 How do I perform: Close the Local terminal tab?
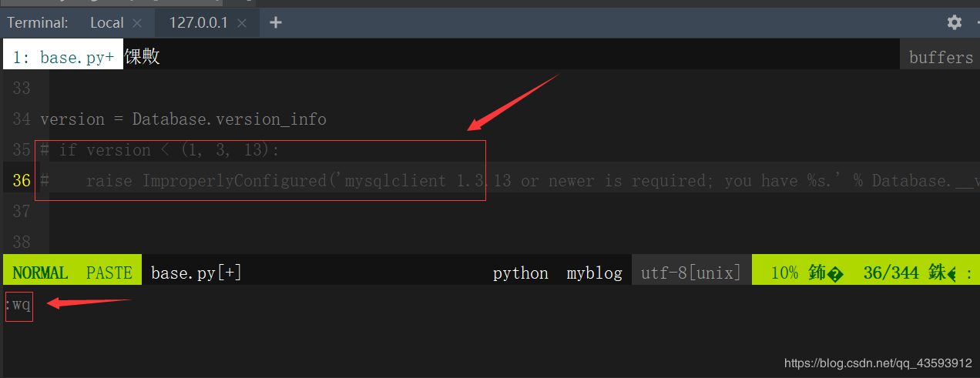(x=137, y=23)
